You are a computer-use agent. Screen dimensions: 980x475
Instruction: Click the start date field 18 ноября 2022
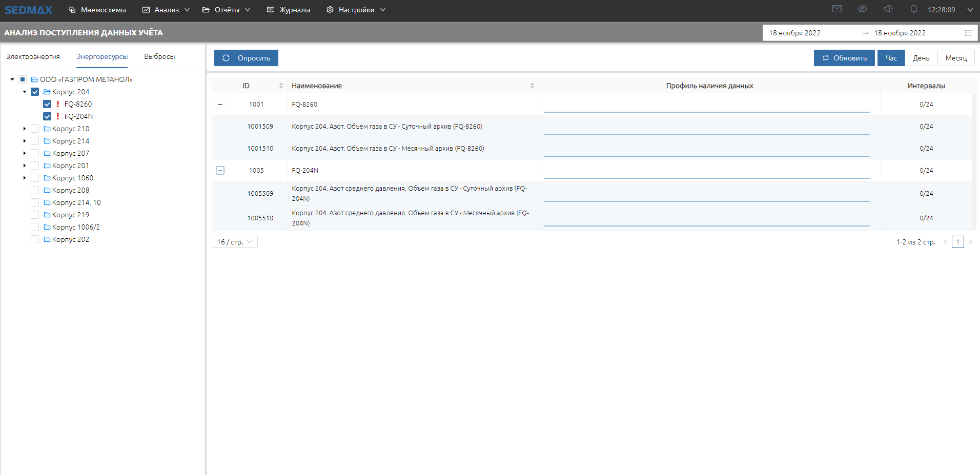click(795, 33)
